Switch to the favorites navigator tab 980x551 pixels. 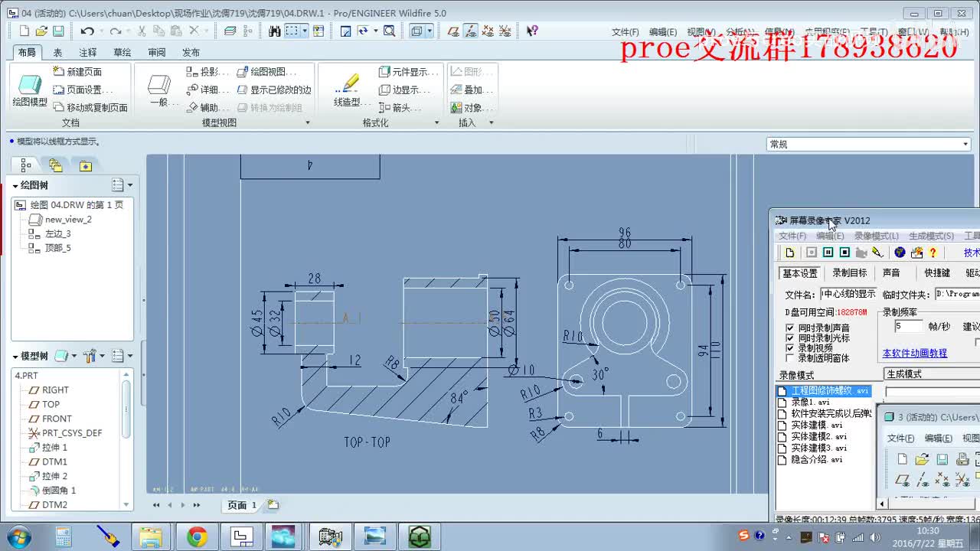pos(85,165)
